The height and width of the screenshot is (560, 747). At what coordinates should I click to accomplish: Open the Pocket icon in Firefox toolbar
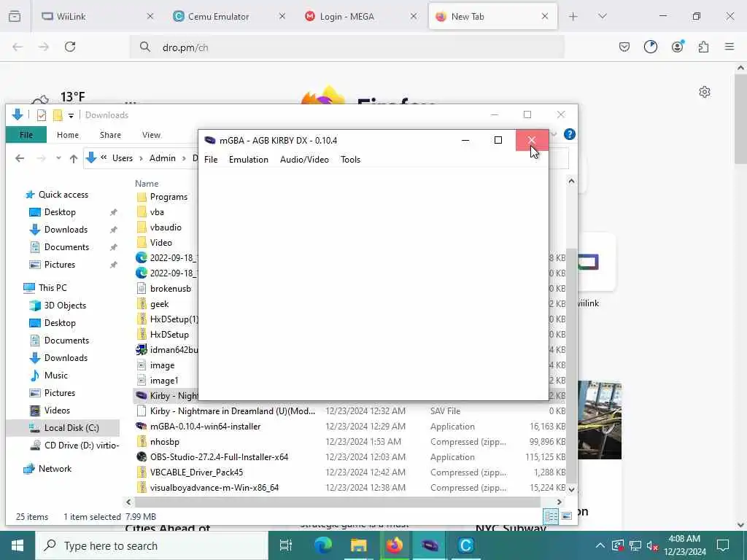click(x=624, y=47)
